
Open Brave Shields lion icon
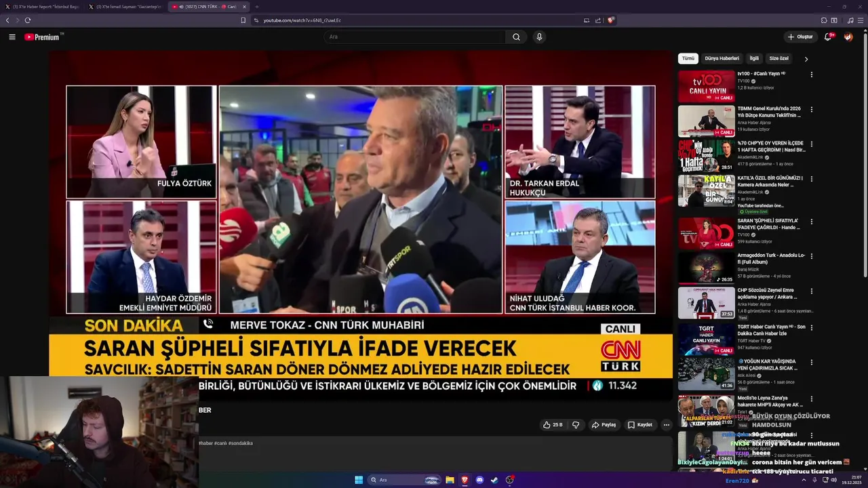click(611, 20)
